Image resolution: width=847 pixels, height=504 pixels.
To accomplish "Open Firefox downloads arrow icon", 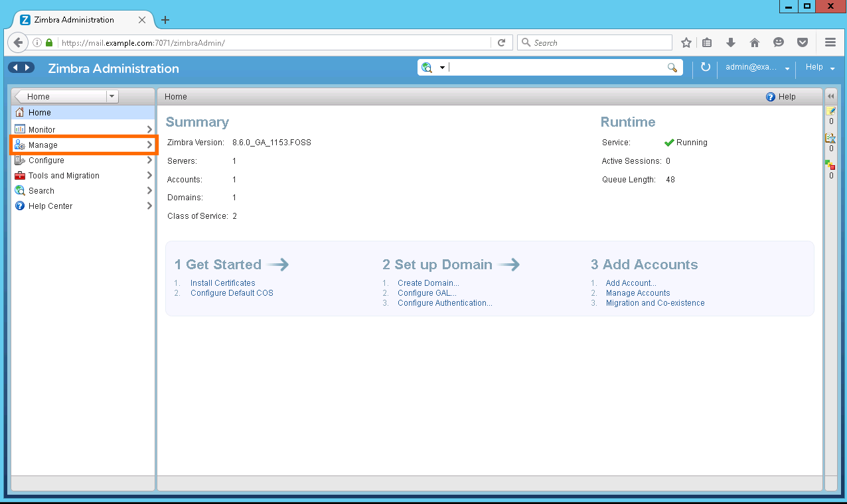I will 731,42.
